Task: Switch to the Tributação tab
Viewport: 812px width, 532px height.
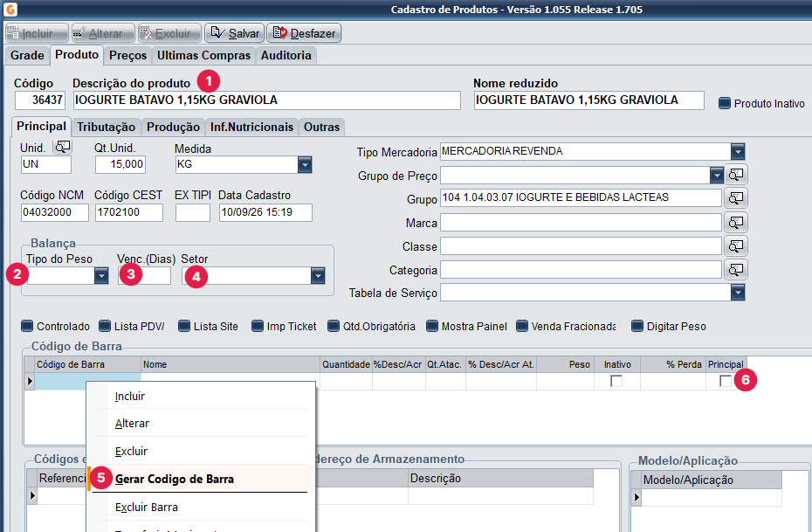Action: 107,128
